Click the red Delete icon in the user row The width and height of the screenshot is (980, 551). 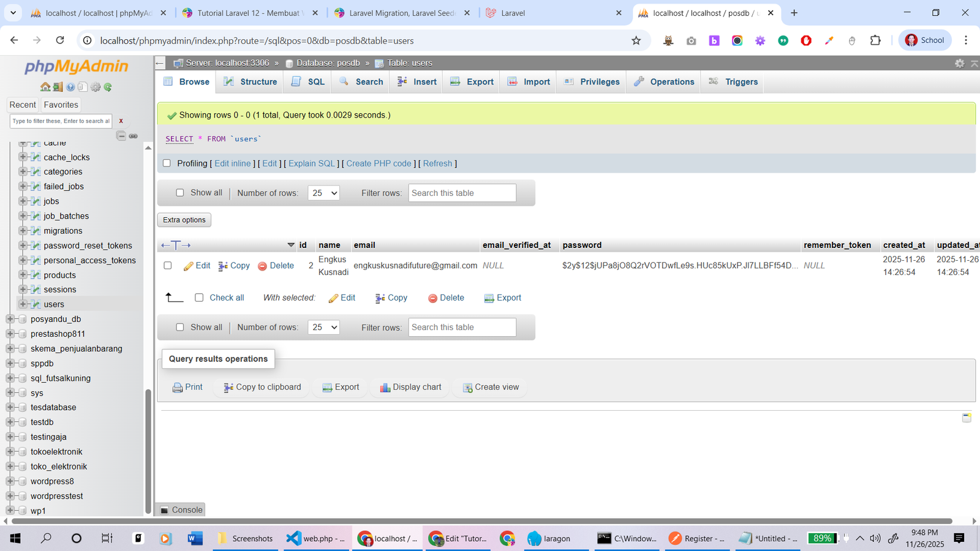[262, 266]
